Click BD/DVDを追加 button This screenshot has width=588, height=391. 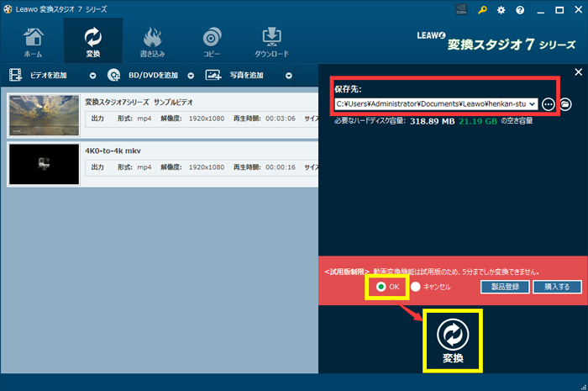point(143,75)
